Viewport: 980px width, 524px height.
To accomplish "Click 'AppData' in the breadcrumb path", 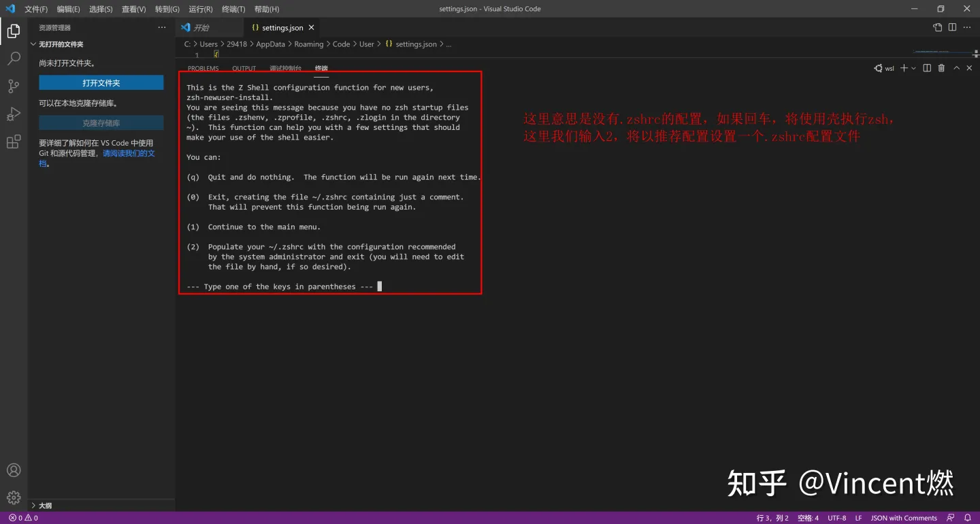I will [x=270, y=44].
